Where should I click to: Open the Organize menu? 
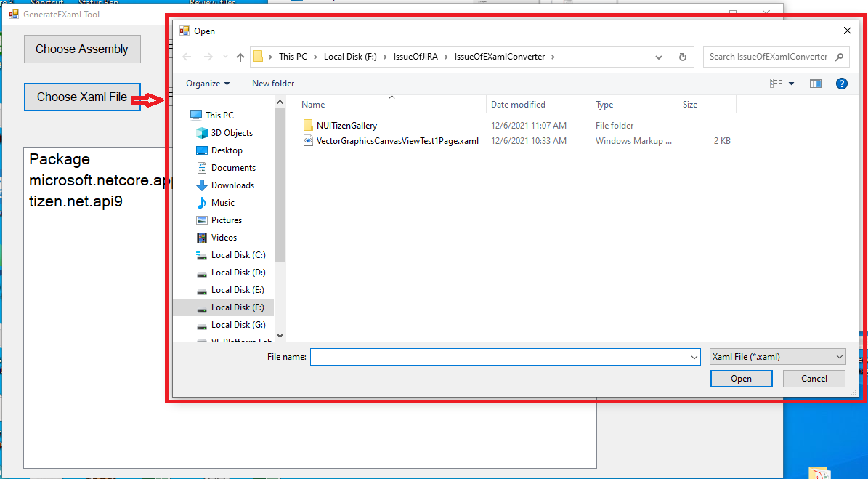click(208, 84)
